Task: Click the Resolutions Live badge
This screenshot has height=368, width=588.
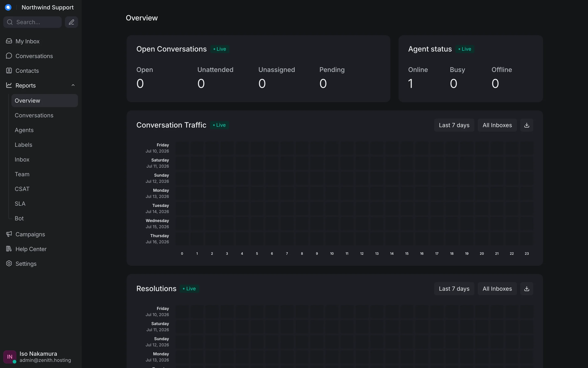Action: 189,289
